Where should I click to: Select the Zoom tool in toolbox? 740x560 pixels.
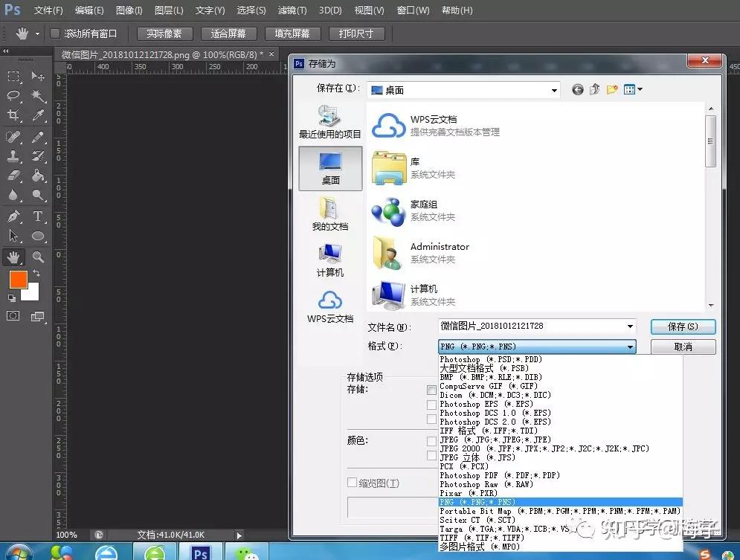pyautogui.click(x=38, y=257)
